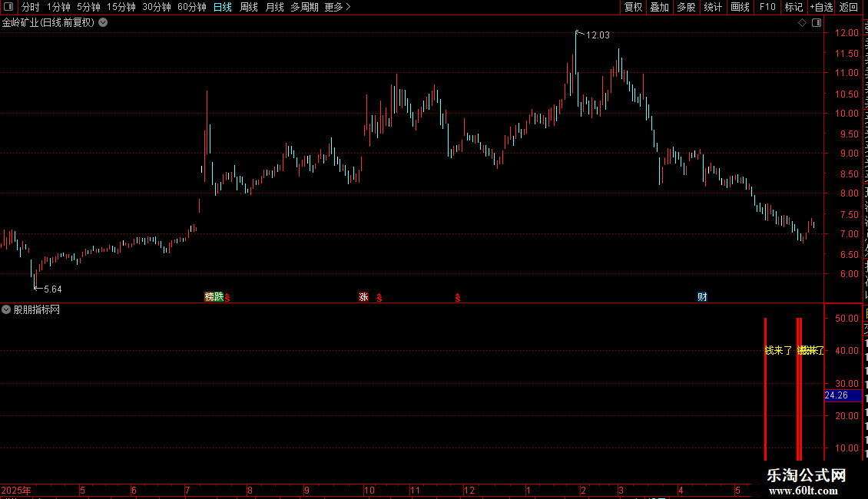Select the 60分钟 period tab

click(191, 7)
